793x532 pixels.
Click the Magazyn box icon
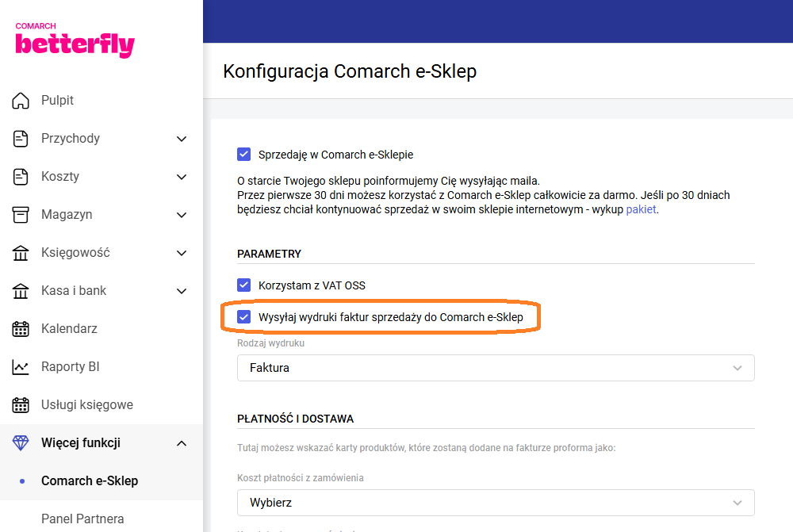(x=21, y=215)
